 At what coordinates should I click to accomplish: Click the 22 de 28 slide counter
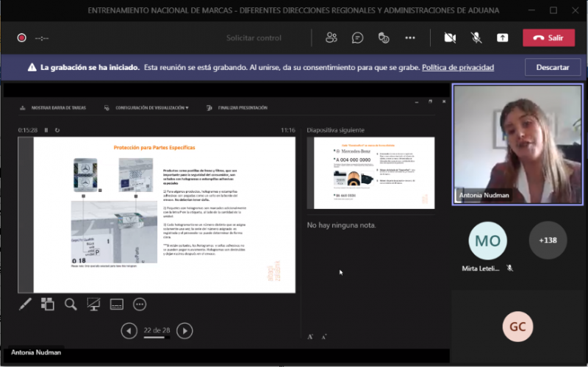[x=157, y=330]
